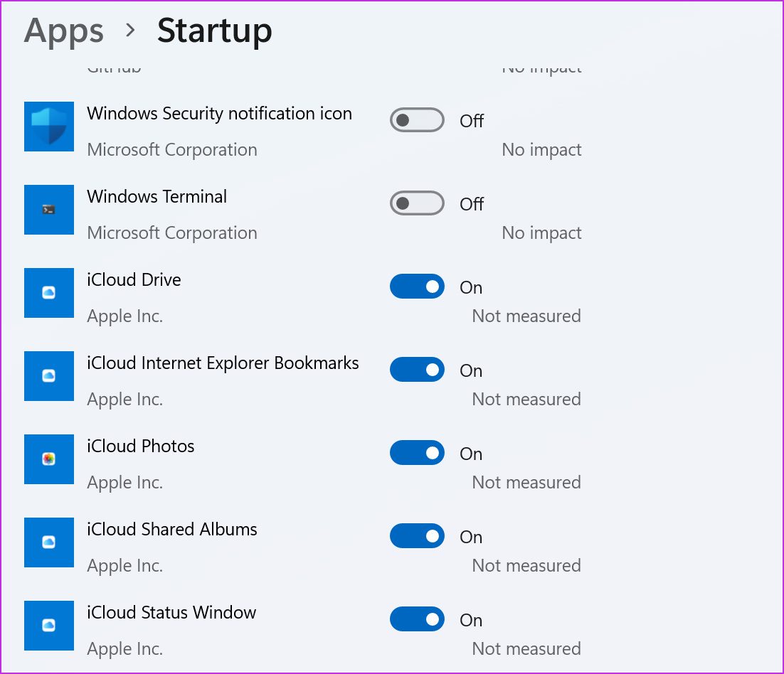The height and width of the screenshot is (674, 784).
Task: Turn off iCloud Internet Explorer Bookmarks toggle
Action: [417, 369]
